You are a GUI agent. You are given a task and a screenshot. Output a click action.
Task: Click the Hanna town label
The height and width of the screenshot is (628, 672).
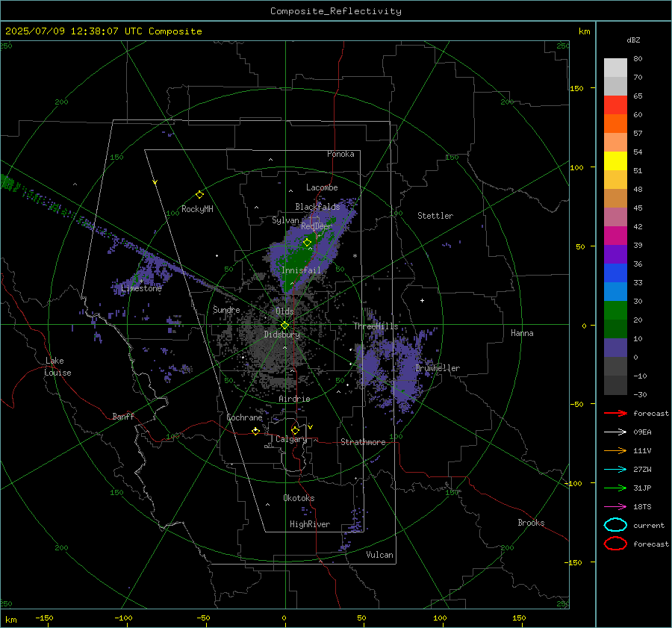click(x=522, y=333)
